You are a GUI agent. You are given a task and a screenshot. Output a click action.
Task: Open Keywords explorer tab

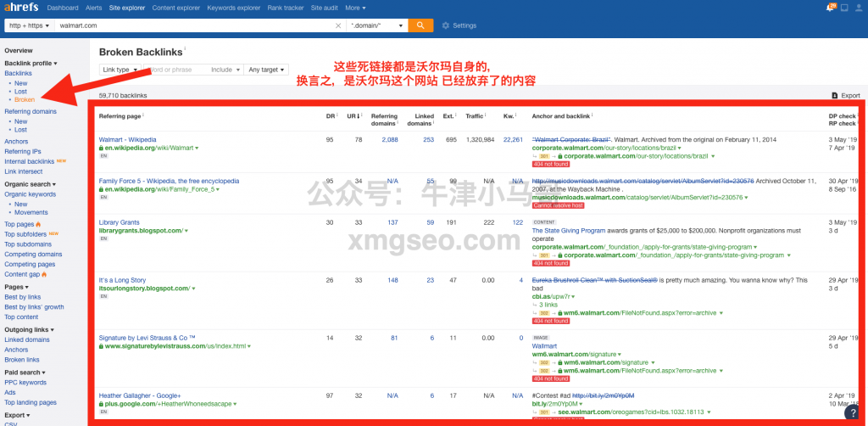tap(234, 8)
